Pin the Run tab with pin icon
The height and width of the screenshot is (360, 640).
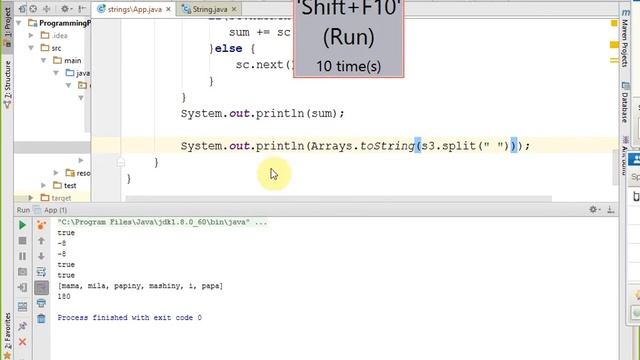tap(22, 326)
